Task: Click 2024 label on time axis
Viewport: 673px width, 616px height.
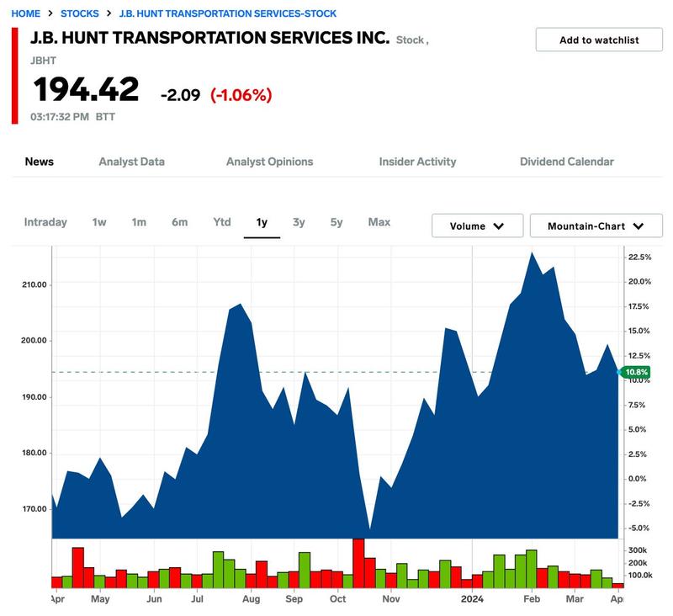Action: [472, 599]
